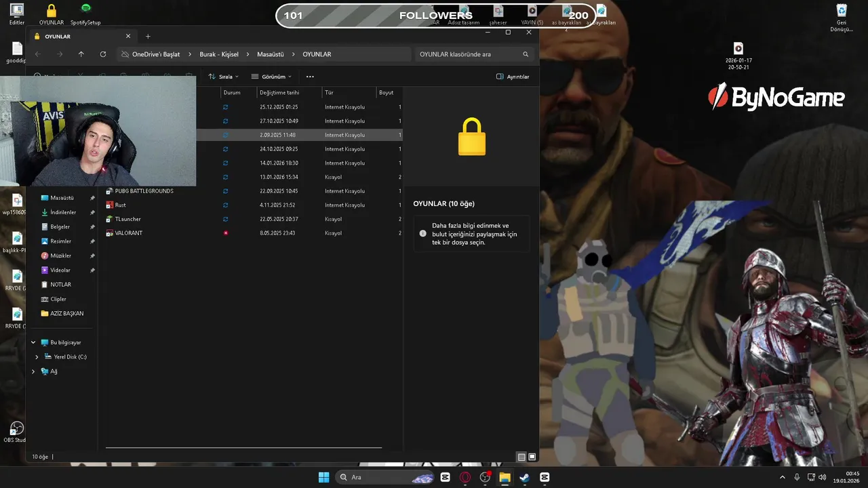
Task: Unpin Masaüstü from quick access
Action: pos(92,198)
